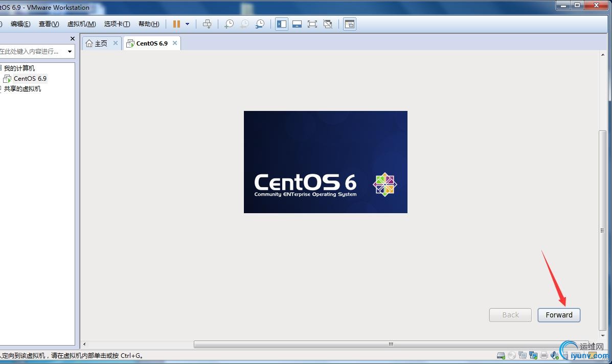612x364 pixels.
Task: Toggle the thumbnail bar view
Action: pyautogui.click(x=297, y=24)
